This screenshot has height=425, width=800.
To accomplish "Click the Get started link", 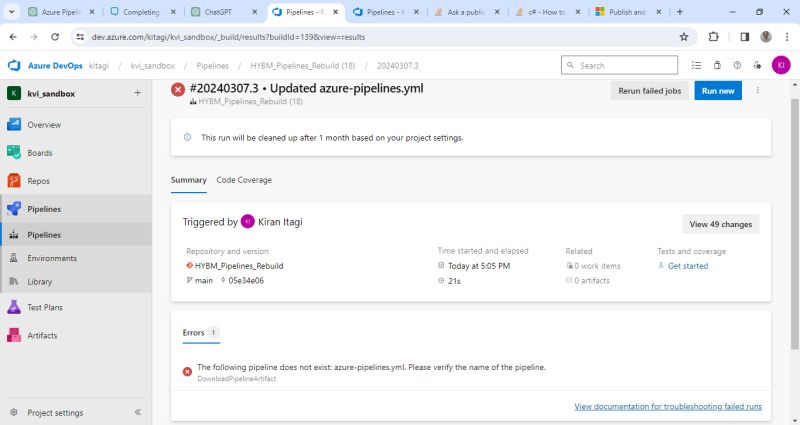I will [x=688, y=266].
